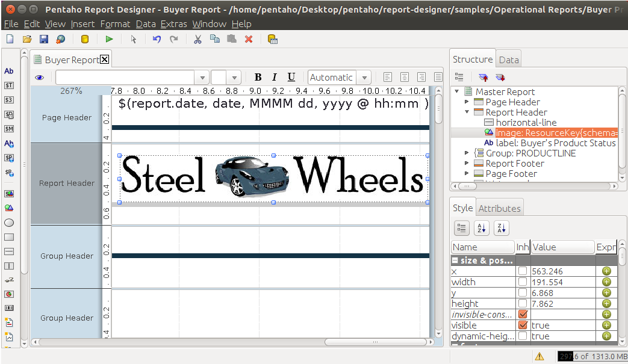Image resolution: width=628 pixels, height=364 pixels.
Task: Expand the Group: PRODUCTLINE node
Action: pyautogui.click(x=467, y=153)
